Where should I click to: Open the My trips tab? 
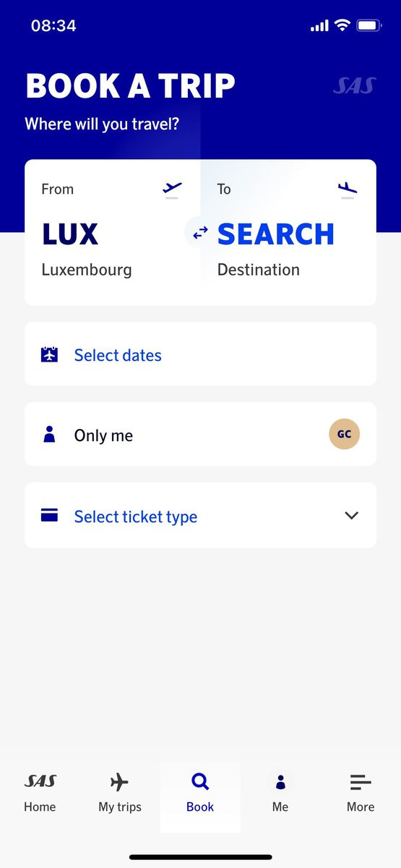(120, 793)
